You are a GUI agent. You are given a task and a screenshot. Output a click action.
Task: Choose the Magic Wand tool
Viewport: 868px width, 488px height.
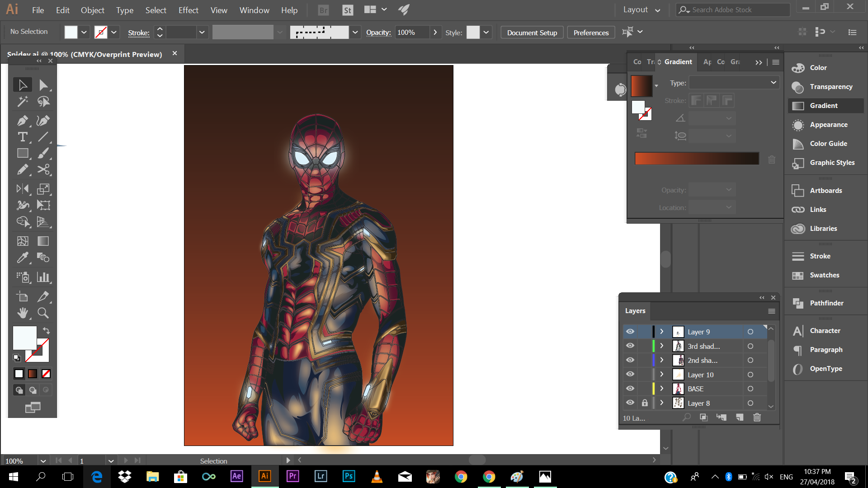23,102
